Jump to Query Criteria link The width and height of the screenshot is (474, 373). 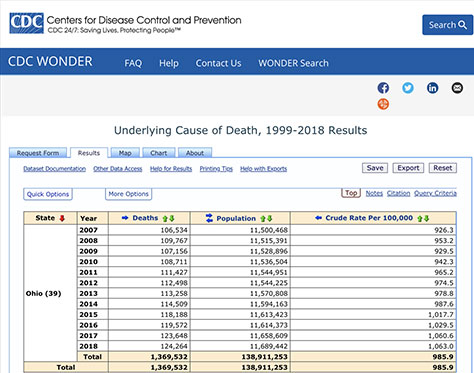tap(435, 193)
